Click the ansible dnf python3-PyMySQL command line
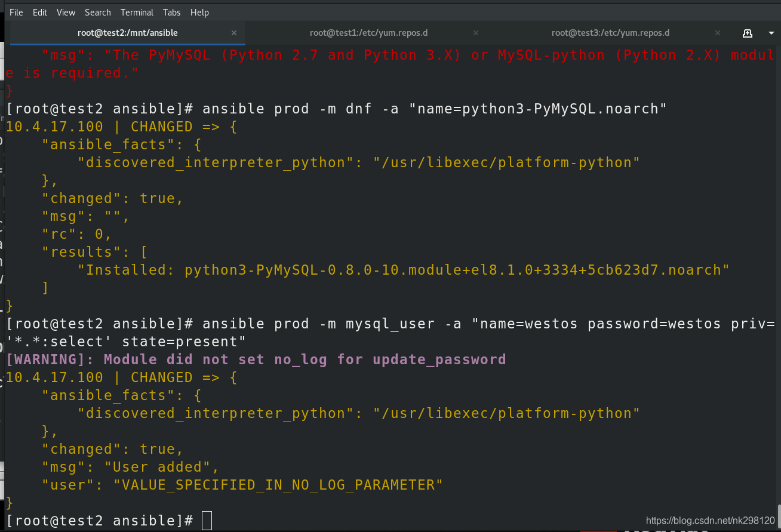 point(336,109)
